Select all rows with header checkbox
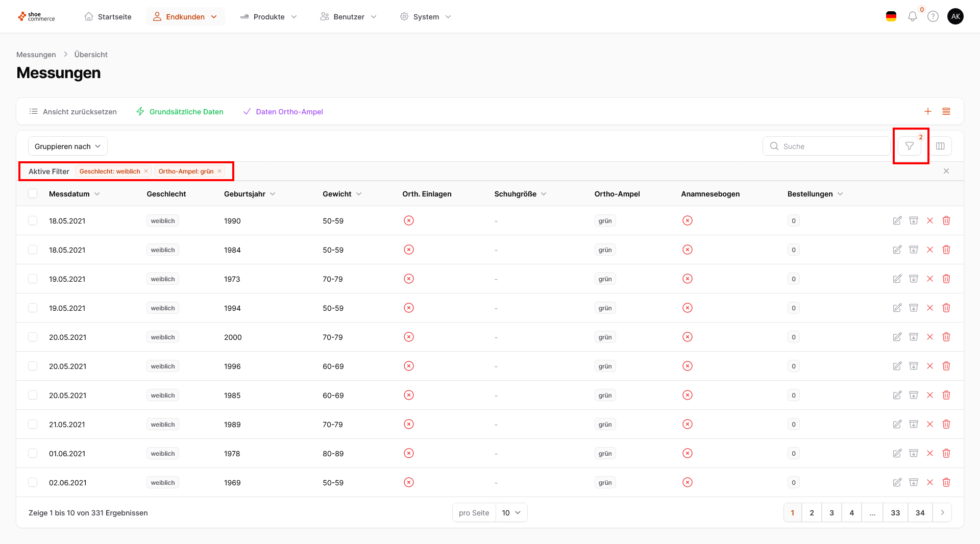980x544 pixels. tap(33, 194)
